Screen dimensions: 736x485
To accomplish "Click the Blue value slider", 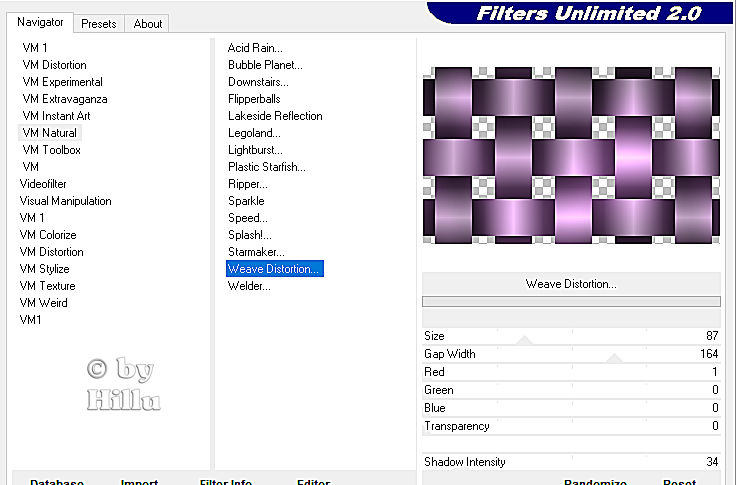I will [571, 408].
